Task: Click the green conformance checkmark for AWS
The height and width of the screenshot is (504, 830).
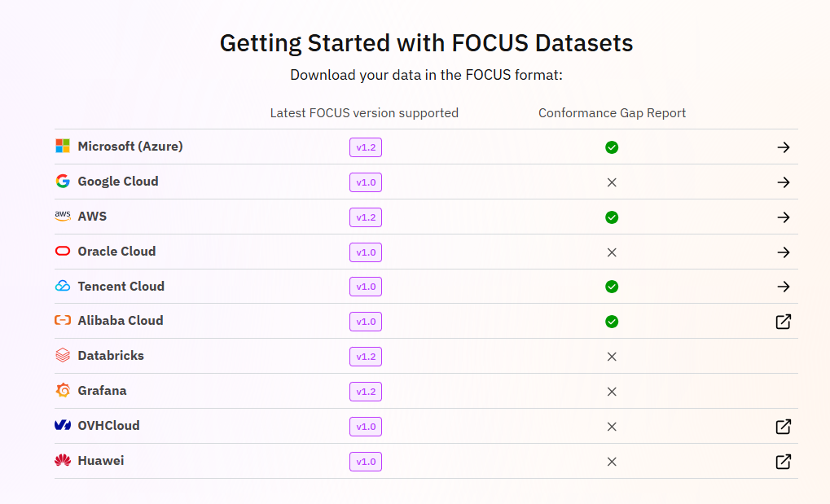Action: (x=612, y=217)
